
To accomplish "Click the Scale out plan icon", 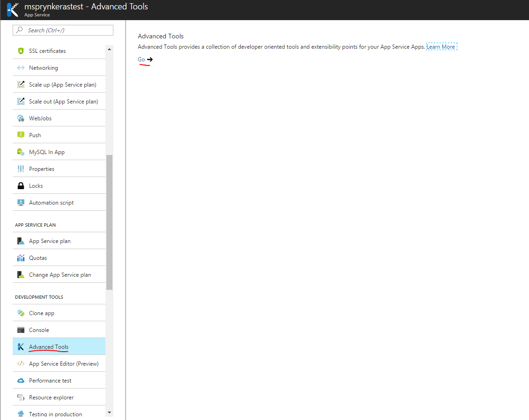I will point(21,102).
